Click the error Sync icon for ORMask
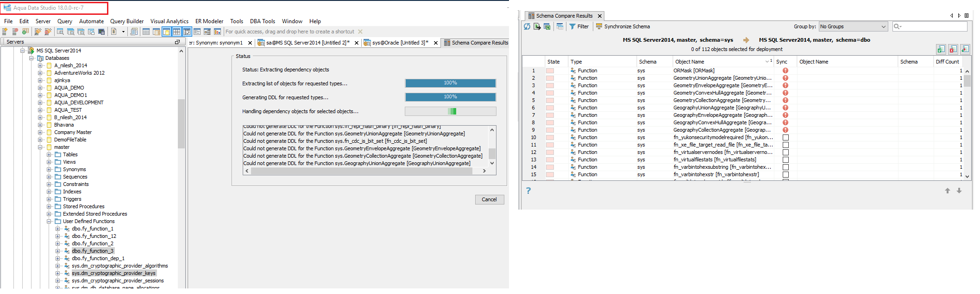Image resolution: width=980 pixels, height=294 pixels. click(785, 70)
